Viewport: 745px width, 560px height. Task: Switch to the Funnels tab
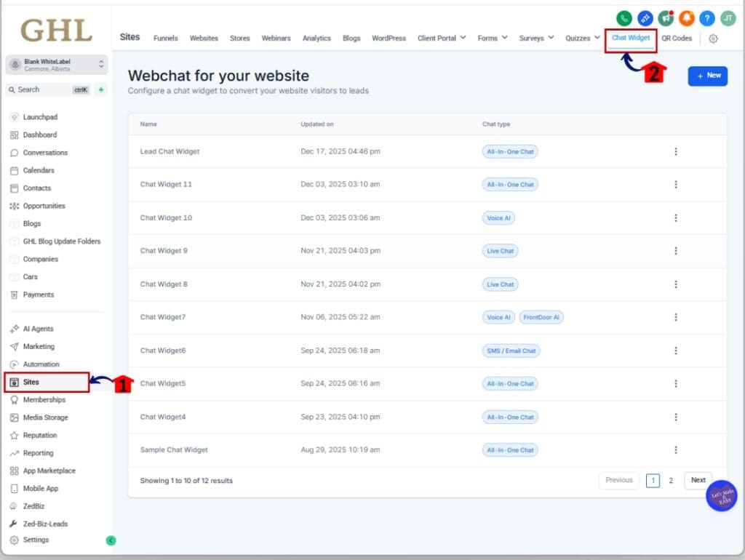coord(166,38)
